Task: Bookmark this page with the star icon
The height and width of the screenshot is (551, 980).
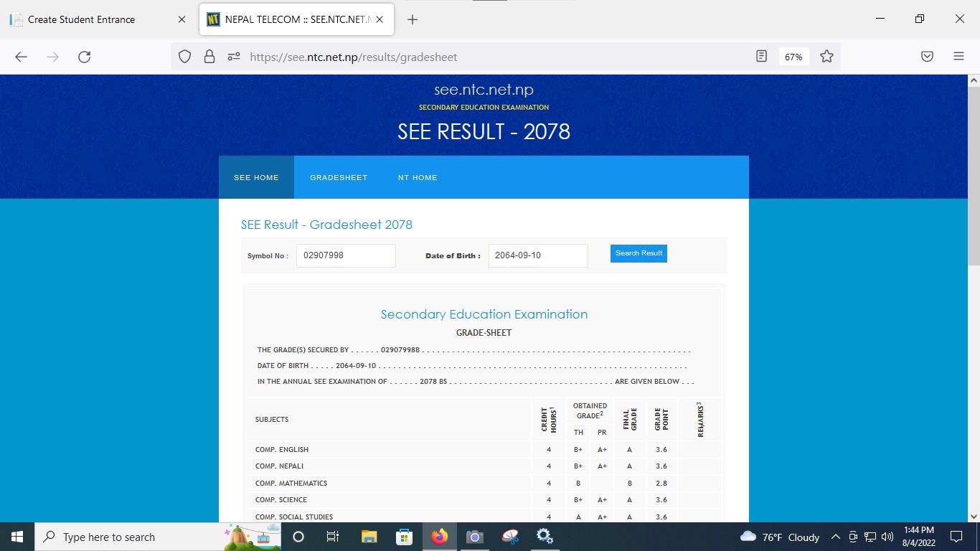Action: point(826,57)
